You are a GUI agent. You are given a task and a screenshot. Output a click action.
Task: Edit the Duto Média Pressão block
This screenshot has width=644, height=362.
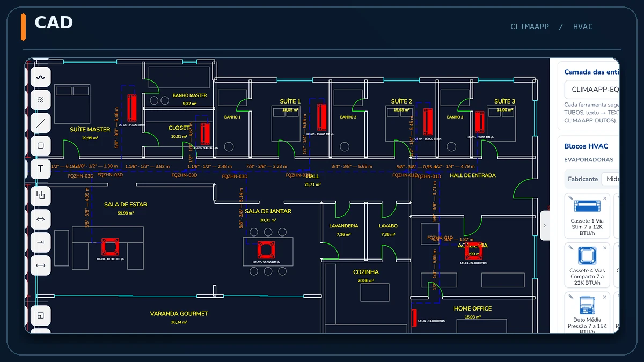[571, 298]
